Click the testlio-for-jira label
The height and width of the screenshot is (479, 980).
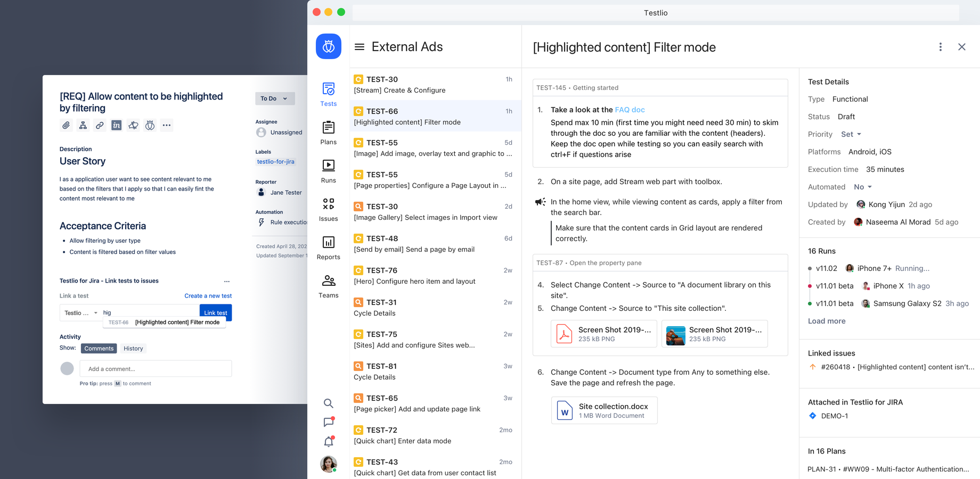pyautogui.click(x=275, y=162)
